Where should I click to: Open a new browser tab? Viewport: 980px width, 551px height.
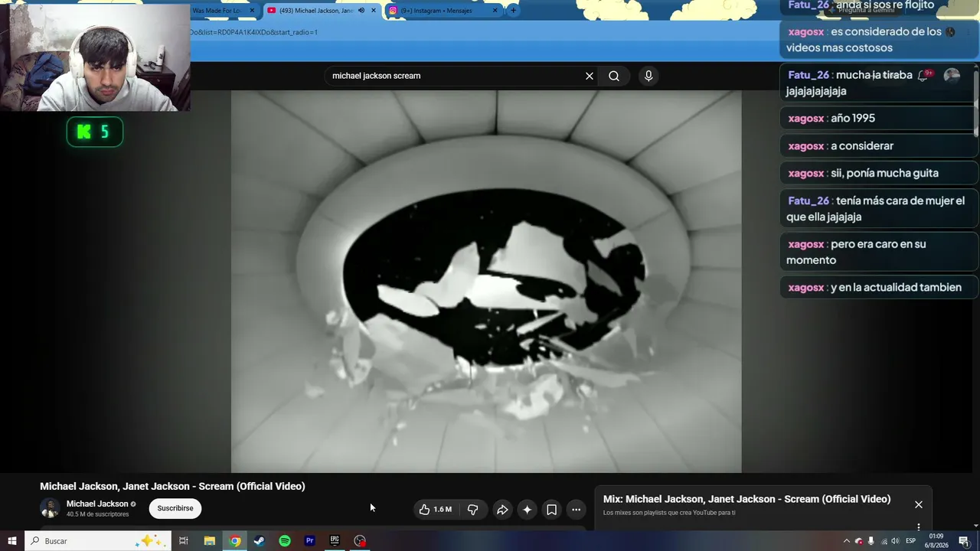tap(513, 11)
